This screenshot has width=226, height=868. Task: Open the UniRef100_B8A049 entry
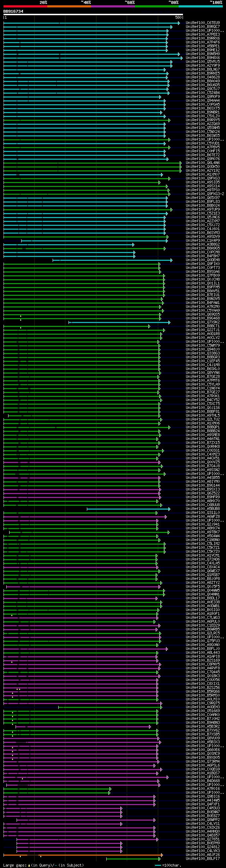(x=203, y=81)
